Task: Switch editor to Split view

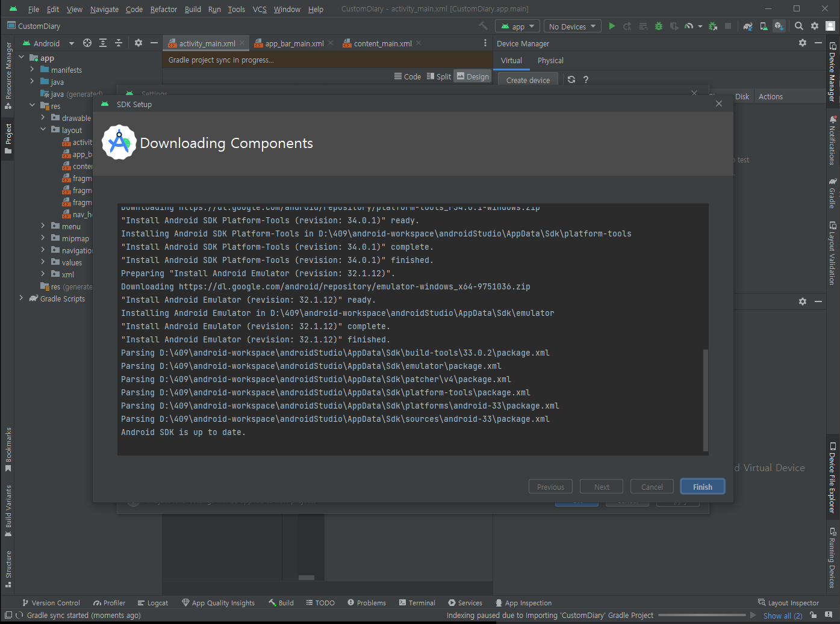Action: tap(439, 76)
